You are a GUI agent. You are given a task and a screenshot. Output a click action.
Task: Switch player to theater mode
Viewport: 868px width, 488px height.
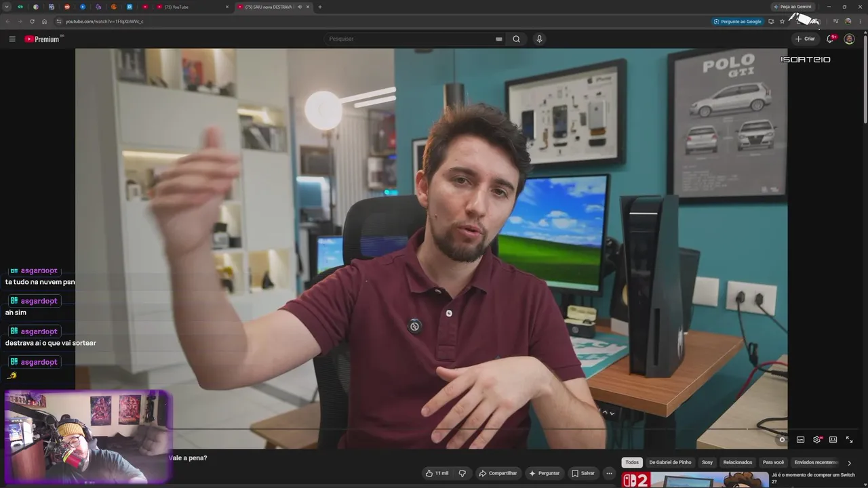pyautogui.click(x=833, y=440)
